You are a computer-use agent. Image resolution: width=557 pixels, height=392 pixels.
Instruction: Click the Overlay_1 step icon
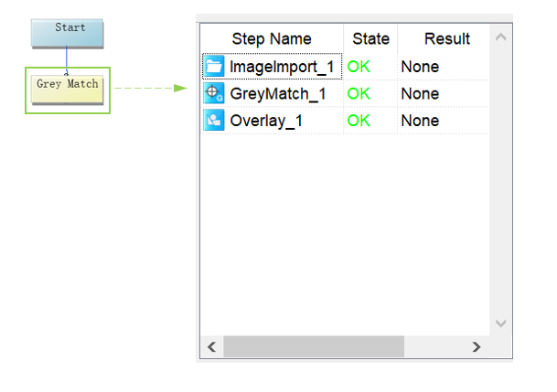[214, 121]
